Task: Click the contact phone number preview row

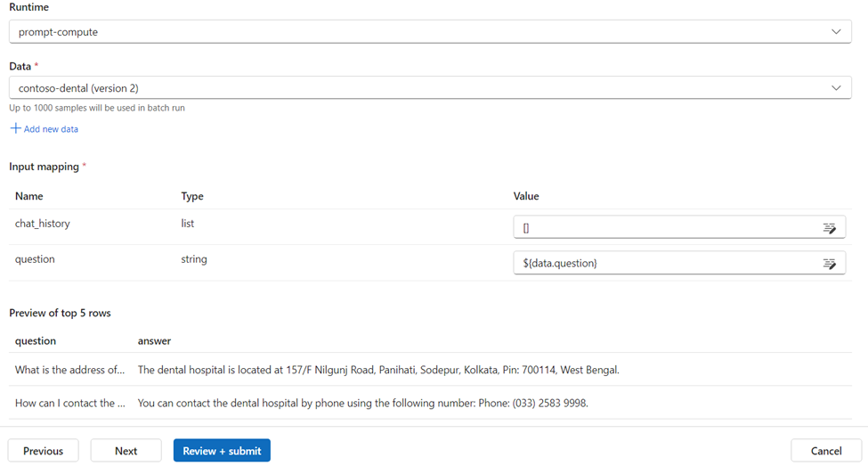Action: (x=430, y=403)
